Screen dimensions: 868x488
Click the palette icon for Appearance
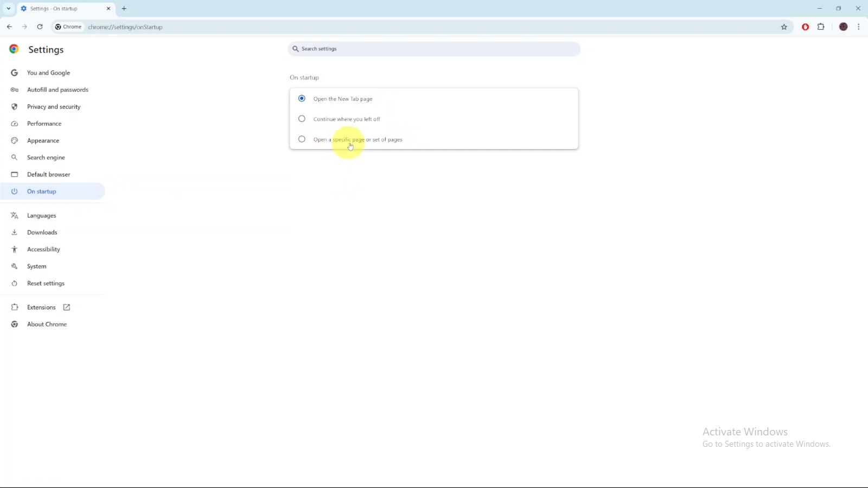coord(15,140)
